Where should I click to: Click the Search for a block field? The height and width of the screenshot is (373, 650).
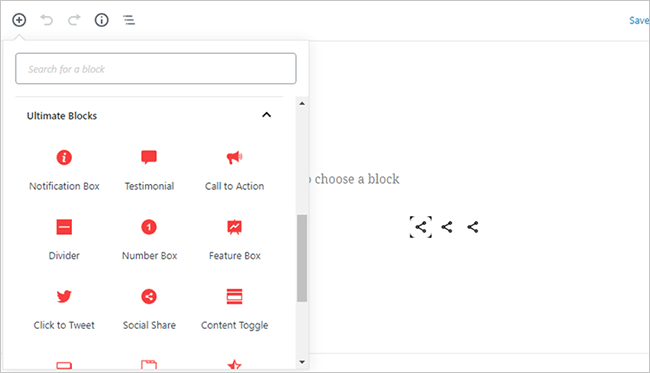[x=156, y=68]
